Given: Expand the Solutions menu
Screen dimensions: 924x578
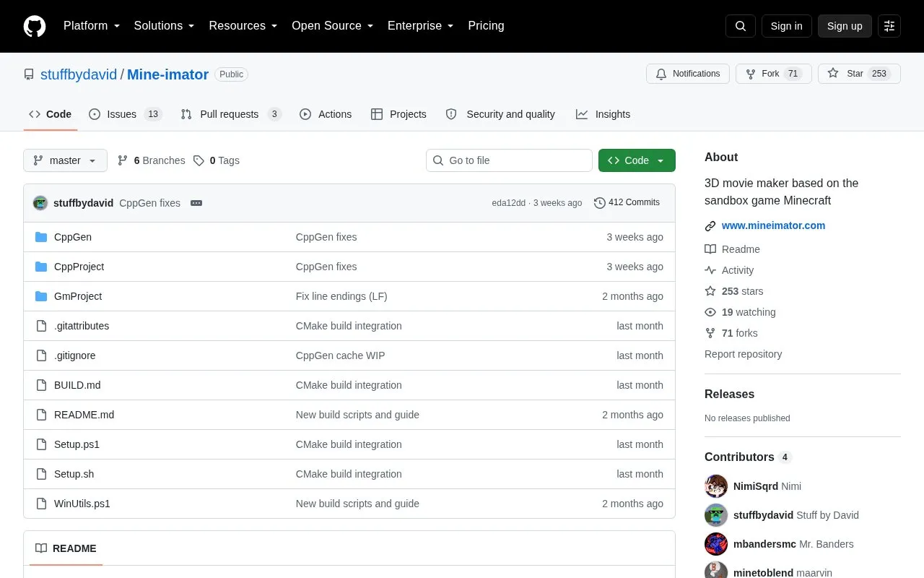Looking at the screenshot, I should pos(165,26).
